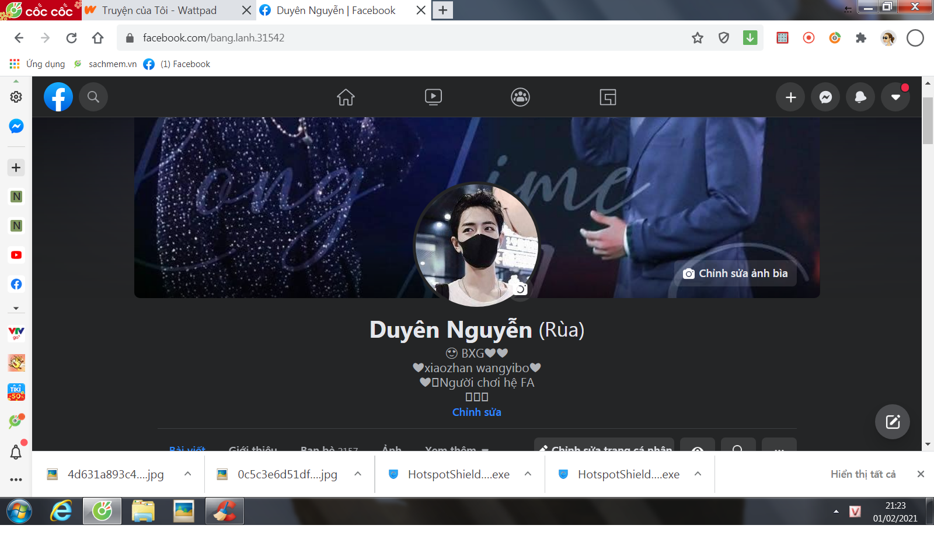Expand options for 0c5c3e6d51df jpg download
This screenshot has height=560, width=934.
[x=357, y=474]
